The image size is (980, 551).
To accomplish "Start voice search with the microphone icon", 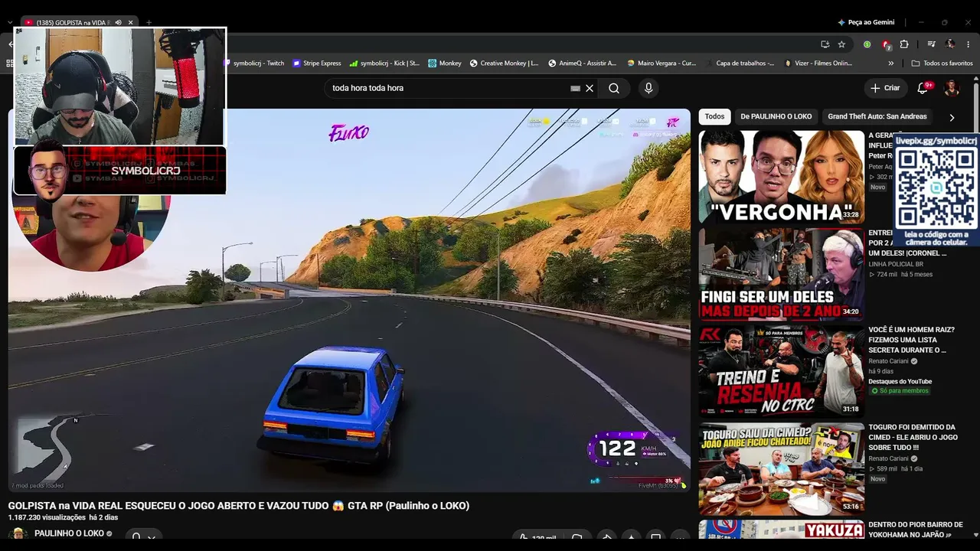I will click(x=648, y=88).
